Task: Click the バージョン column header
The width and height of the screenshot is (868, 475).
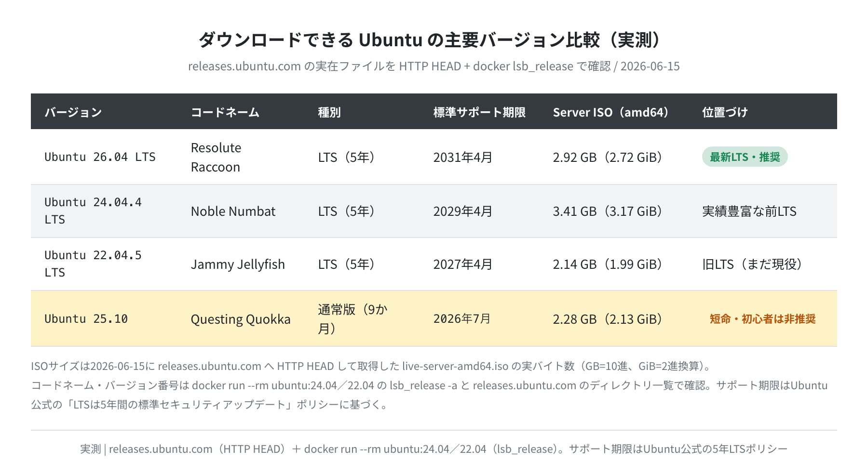Action: (73, 112)
